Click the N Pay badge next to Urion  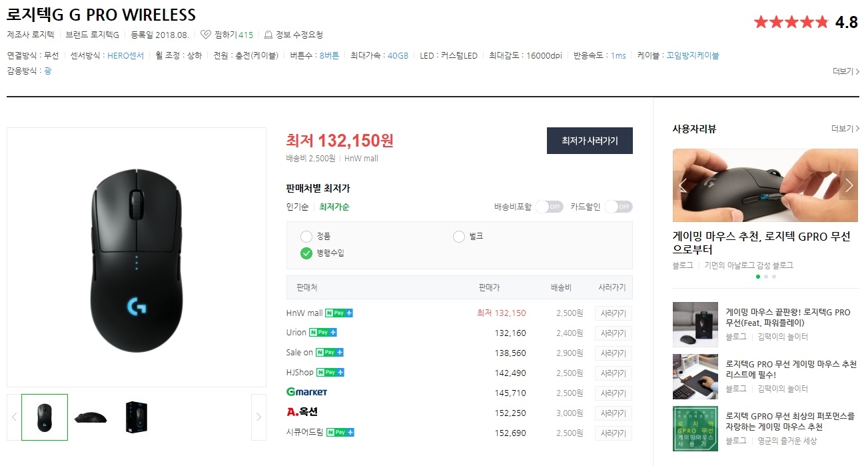point(323,332)
